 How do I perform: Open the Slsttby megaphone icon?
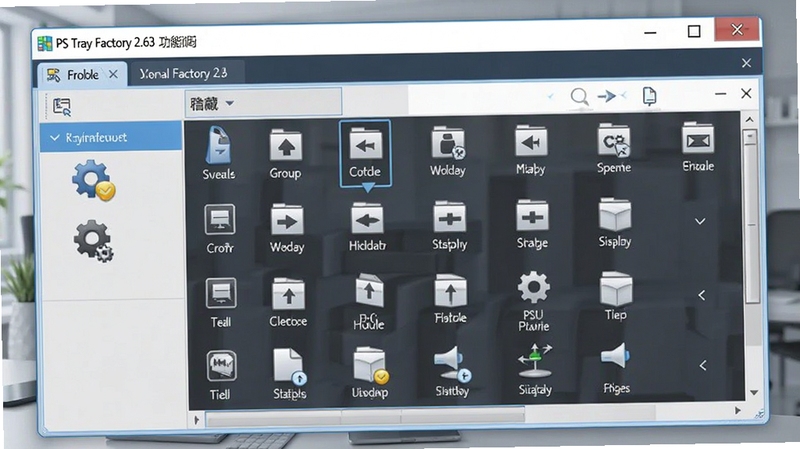(x=452, y=363)
